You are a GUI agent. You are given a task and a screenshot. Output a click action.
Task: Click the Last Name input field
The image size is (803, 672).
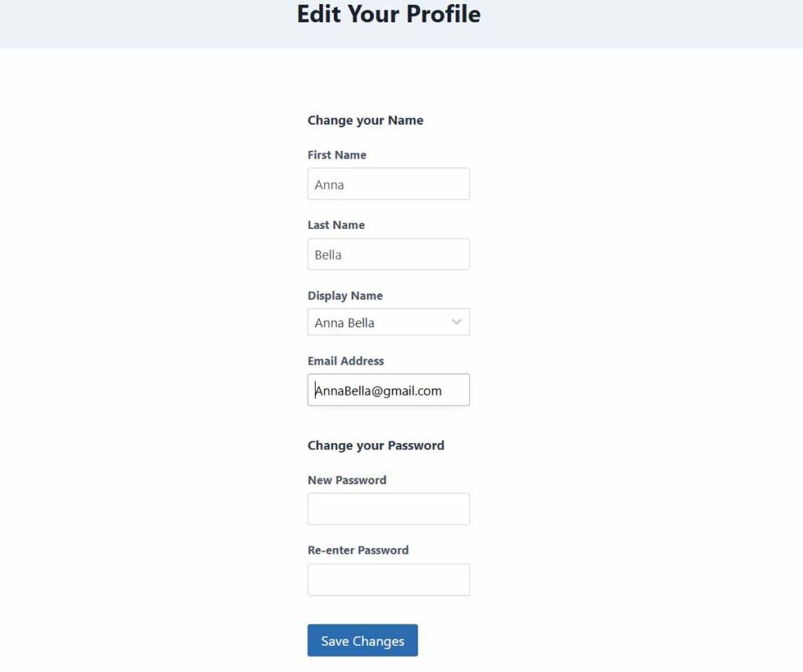coord(388,254)
